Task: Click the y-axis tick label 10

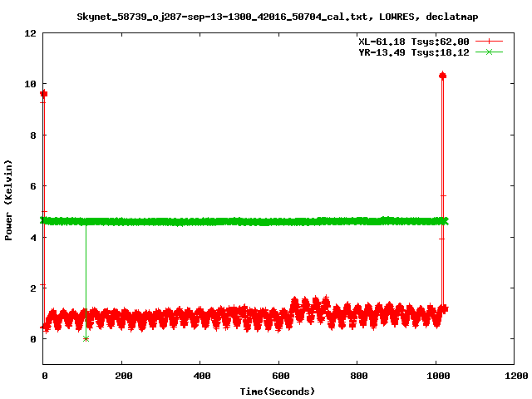Action: pos(30,84)
